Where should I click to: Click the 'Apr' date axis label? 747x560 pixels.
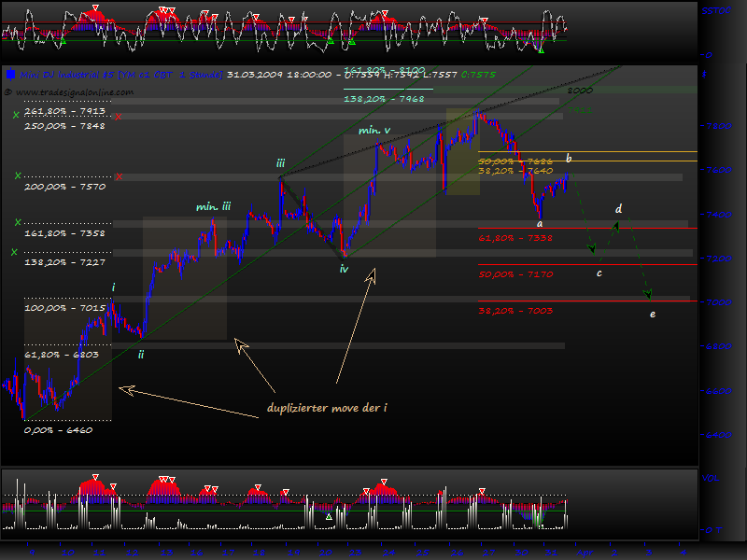tap(585, 553)
